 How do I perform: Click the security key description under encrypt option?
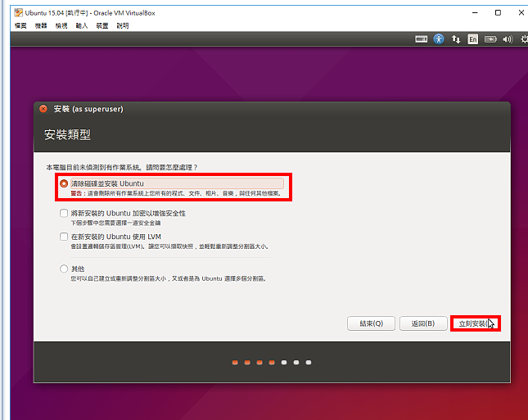click(115, 223)
